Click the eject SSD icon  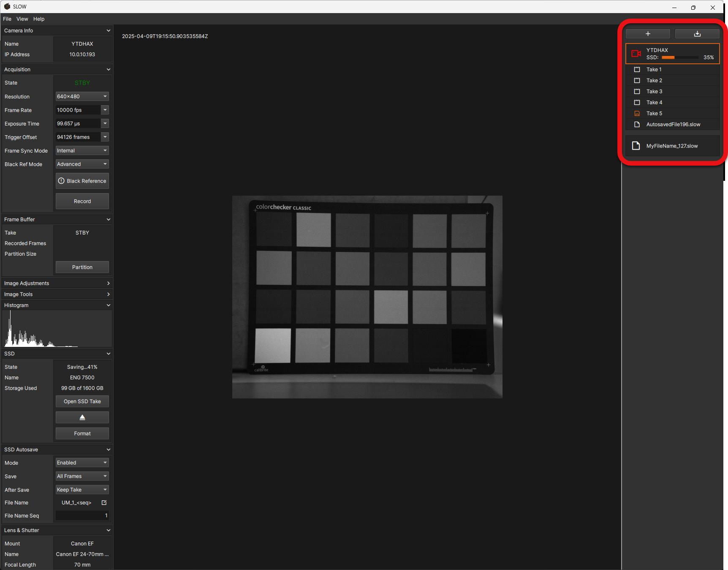click(82, 417)
